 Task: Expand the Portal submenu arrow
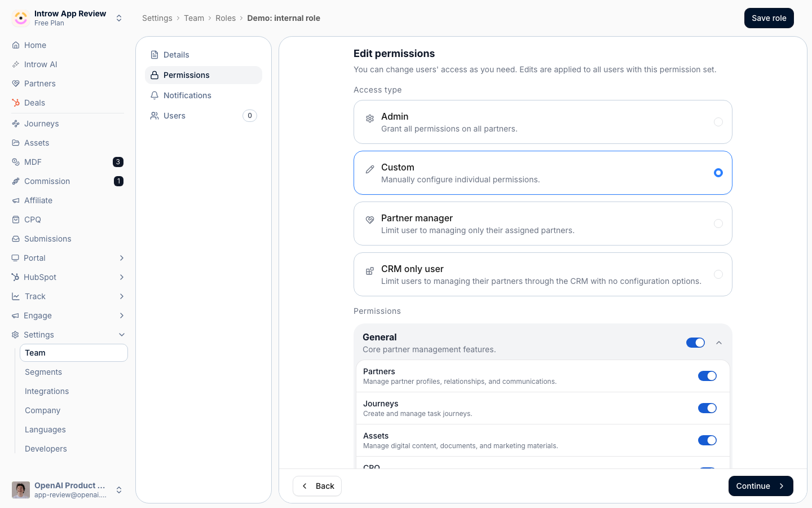(122, 258)
